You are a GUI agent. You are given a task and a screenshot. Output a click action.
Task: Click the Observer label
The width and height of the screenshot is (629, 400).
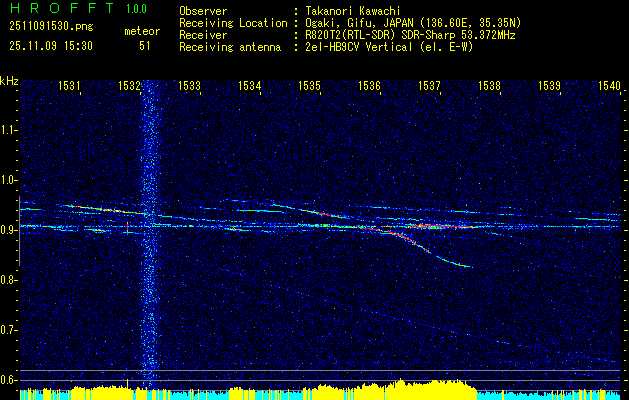click(203, 11)
